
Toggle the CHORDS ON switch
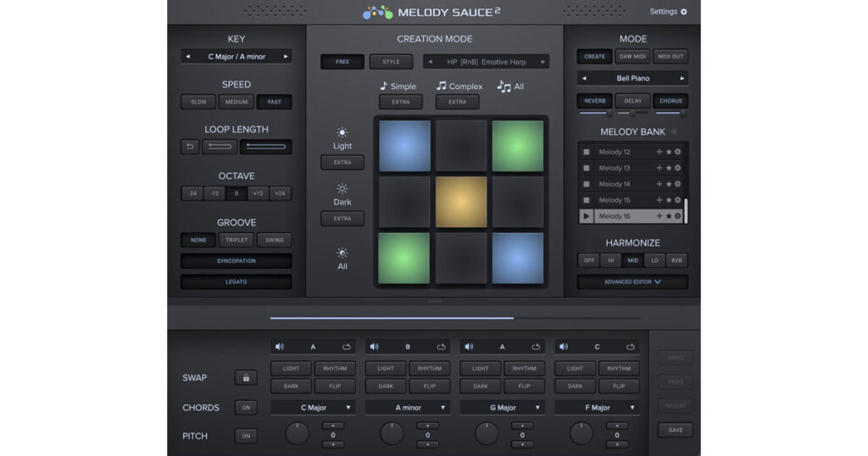[x=246, y=408]
